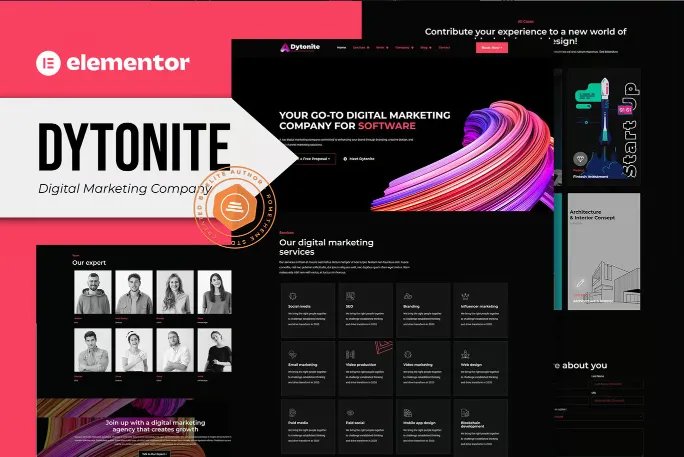The width and height of the screenshot is (684, 457).
Task: Click the Book Now button
Action: (491, 47)
